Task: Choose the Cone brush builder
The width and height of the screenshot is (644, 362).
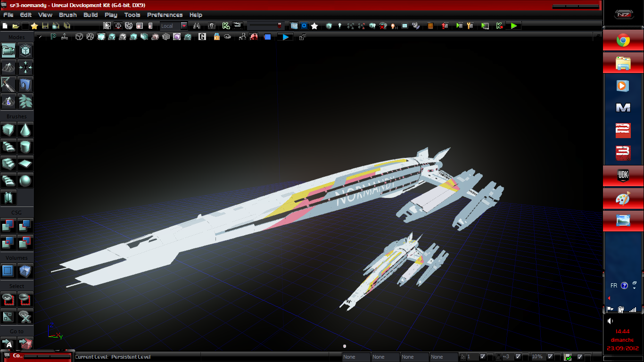Action: click(25, 129)
